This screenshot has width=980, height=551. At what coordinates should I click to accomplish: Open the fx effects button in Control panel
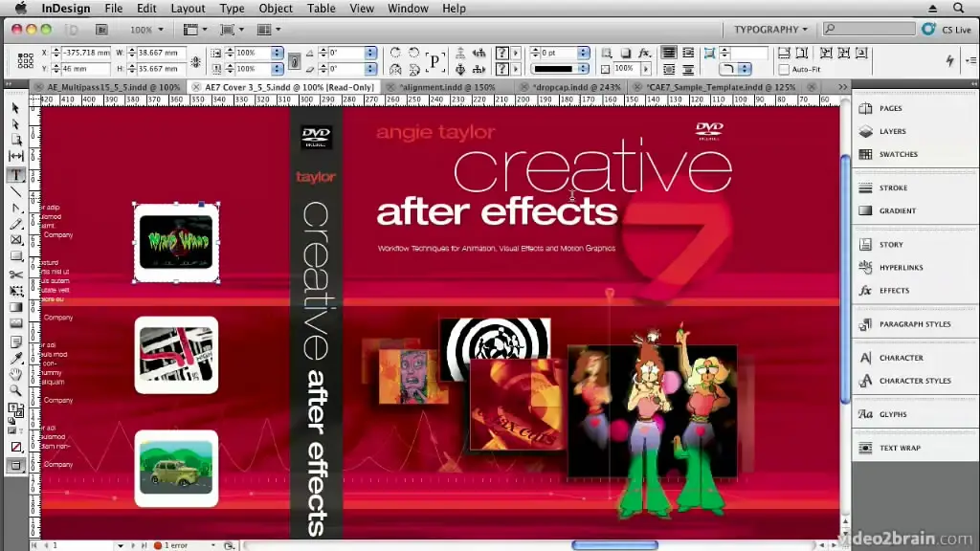tap(644, 54)
